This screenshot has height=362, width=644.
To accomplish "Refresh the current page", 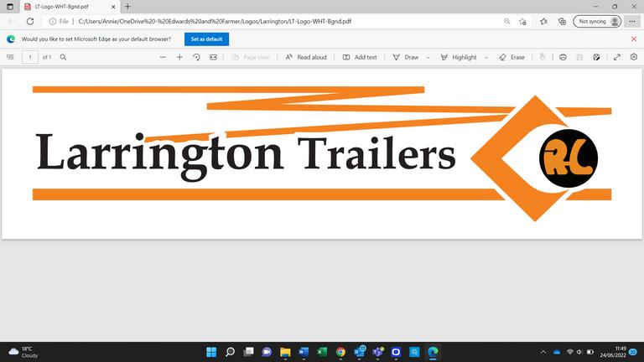I will click(x=30, y=21).
